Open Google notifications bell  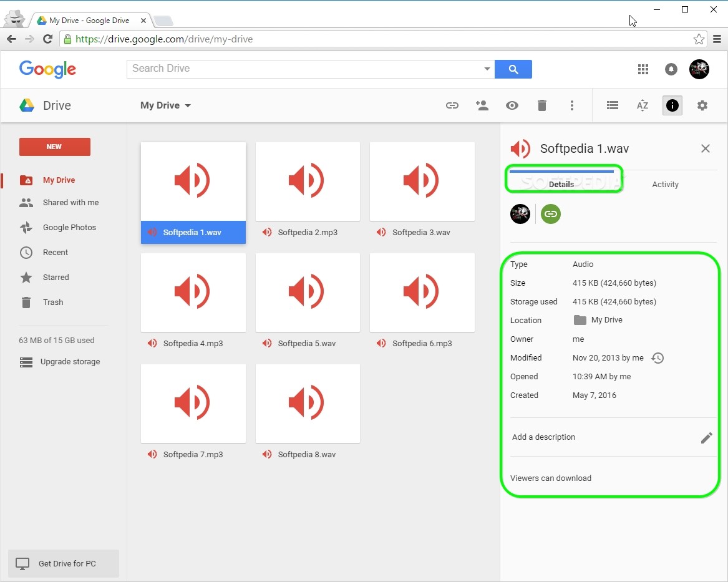point(671,69)
